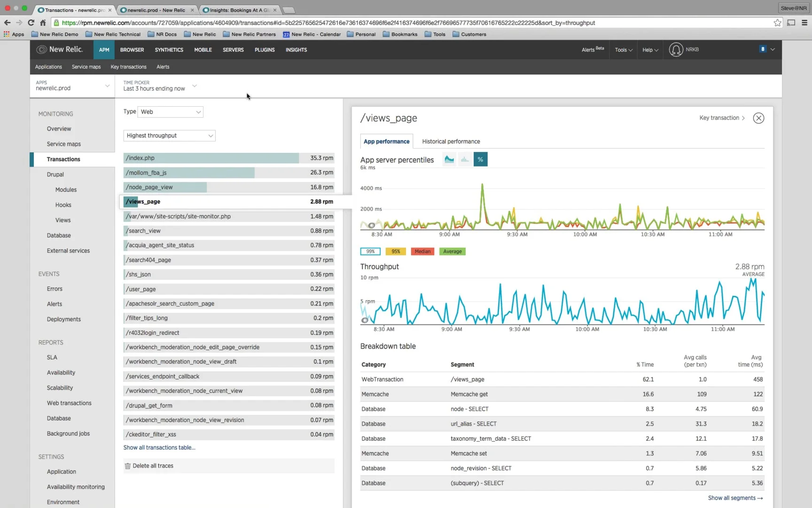
Task: Switch to histogram view for percentiles
Action: (465, 159)
